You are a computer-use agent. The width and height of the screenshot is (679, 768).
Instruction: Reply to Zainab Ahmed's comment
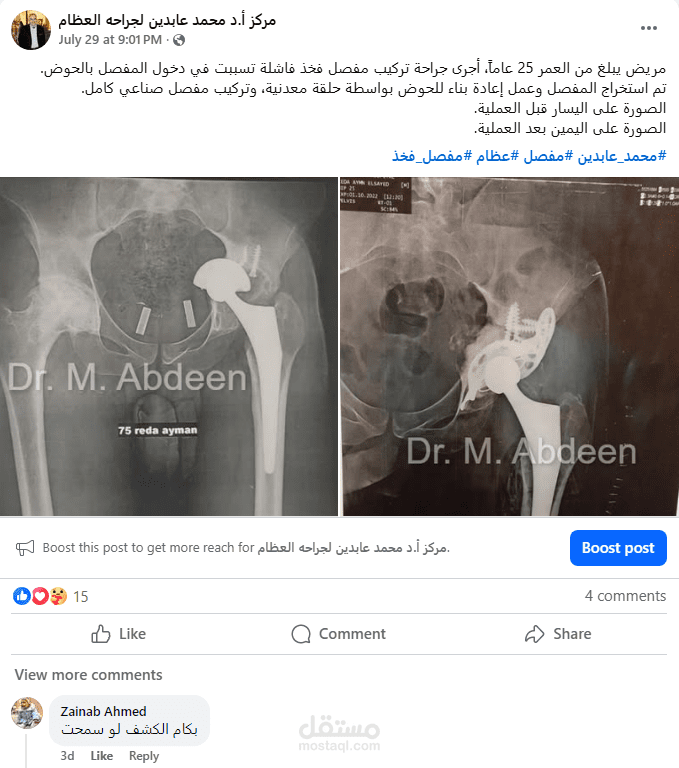(x=144, y=756)
